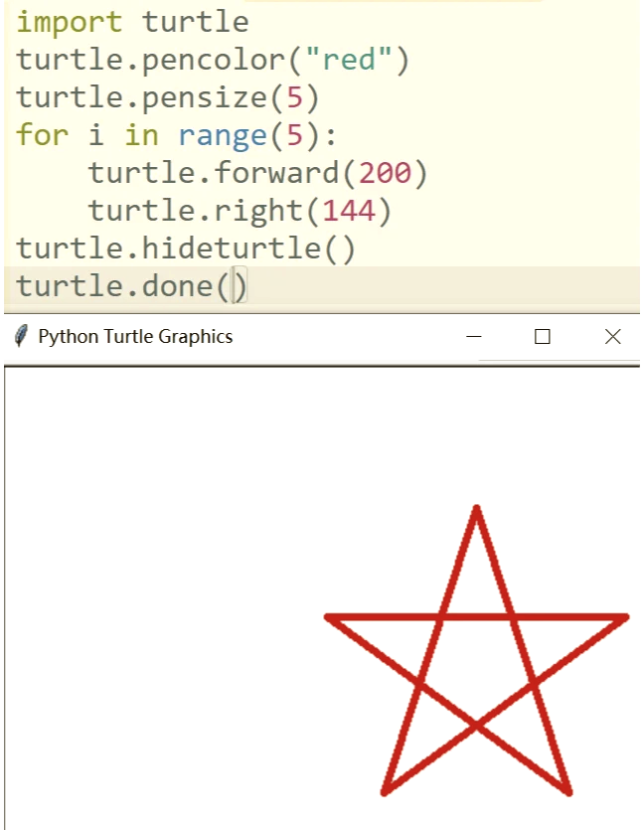Click the turtle.pencolor("red") line

pos(213,60)
